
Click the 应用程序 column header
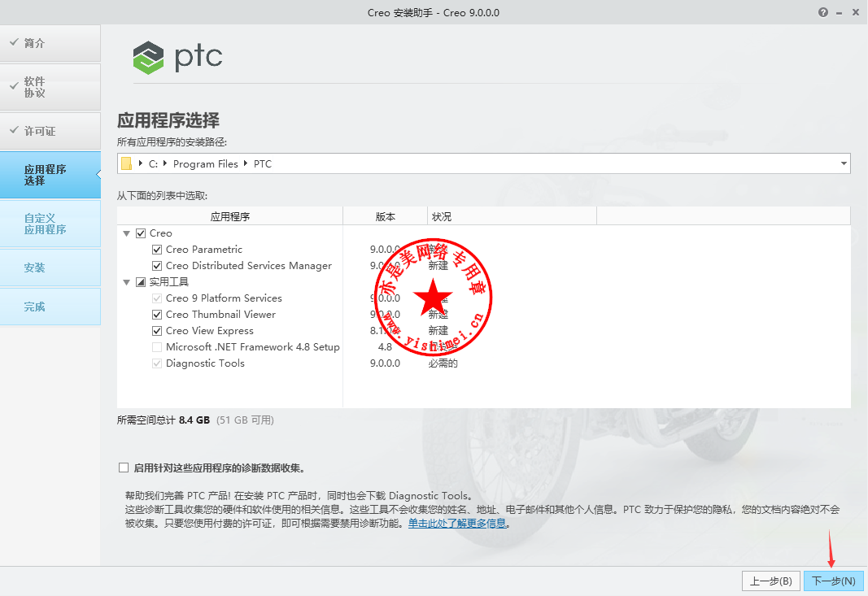[230, 216]
